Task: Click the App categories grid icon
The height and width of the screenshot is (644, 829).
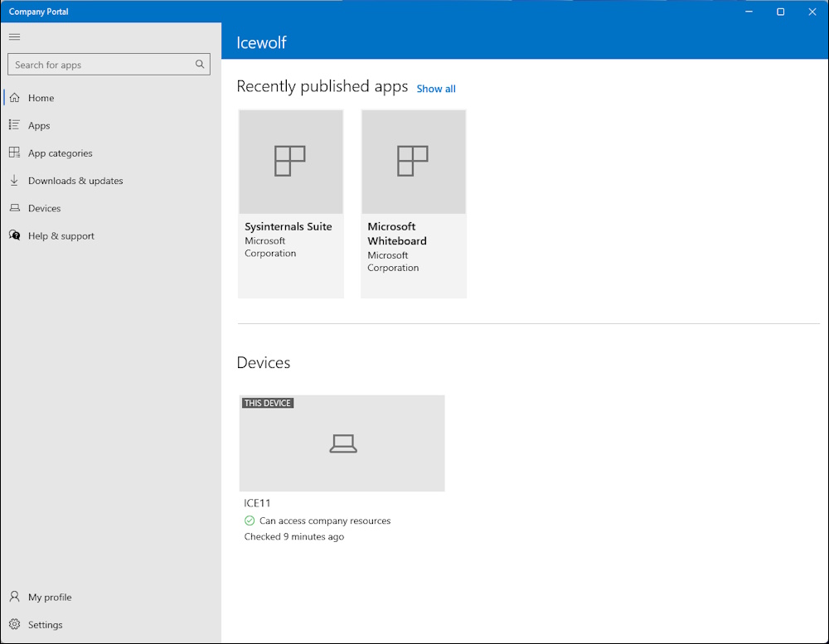Action: pos(15,153)
